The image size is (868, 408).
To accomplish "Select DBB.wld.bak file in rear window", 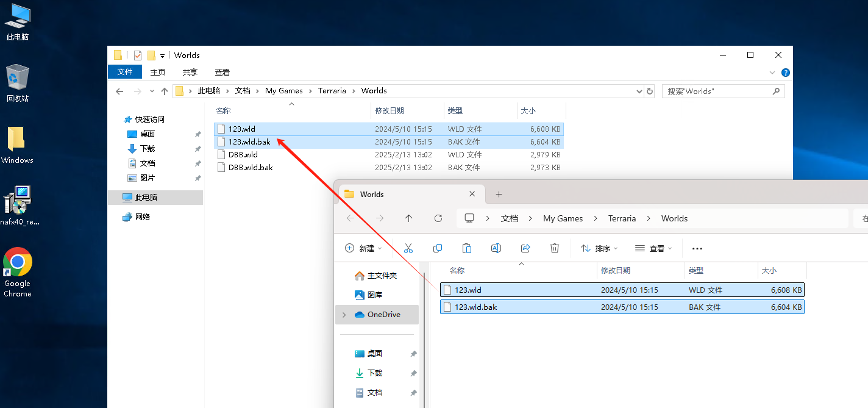I will point(389,168).
